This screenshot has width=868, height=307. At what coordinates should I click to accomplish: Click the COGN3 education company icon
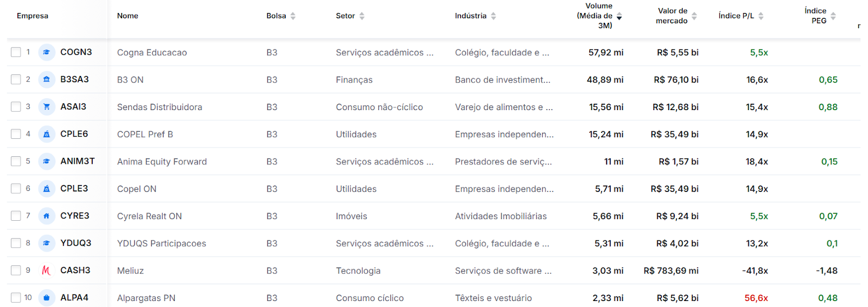[x=47, y=52]
